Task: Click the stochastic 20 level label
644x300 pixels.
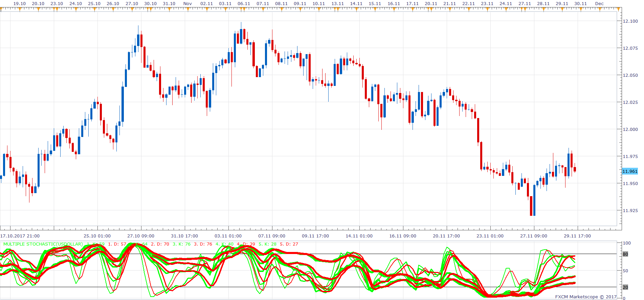Action: click(625, 287)
